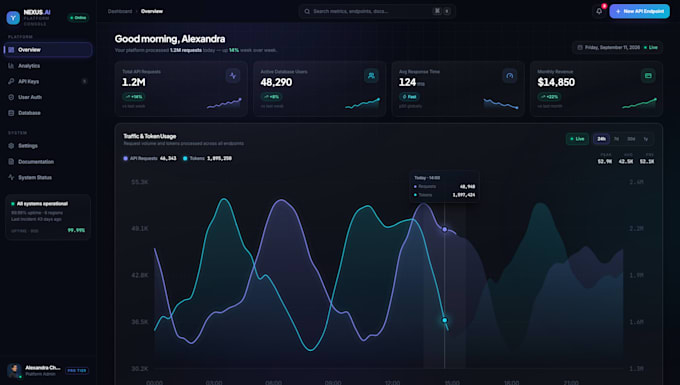This screenshot has height=385, width=680.
Task: Open the User Auth page
Action: (x=48, y=97)
